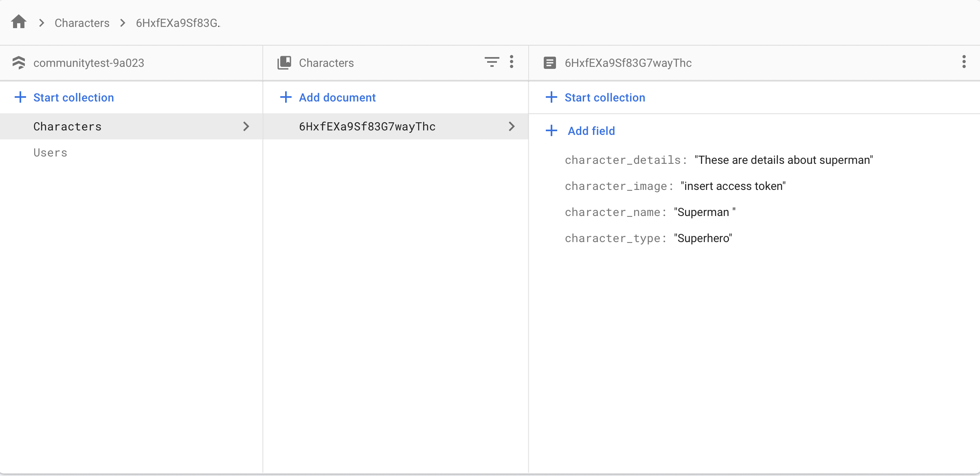
Task: Expand chevron on Characters collection row
Action: pos(246,126)
